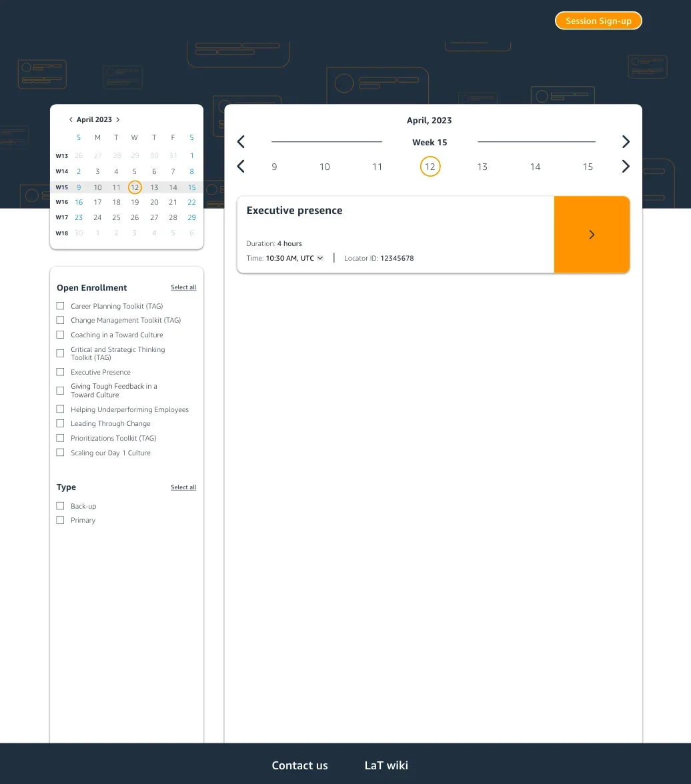Screen dimensions: 691x784
Task: Select day 14 in the week strip
Action: [536, 167]
